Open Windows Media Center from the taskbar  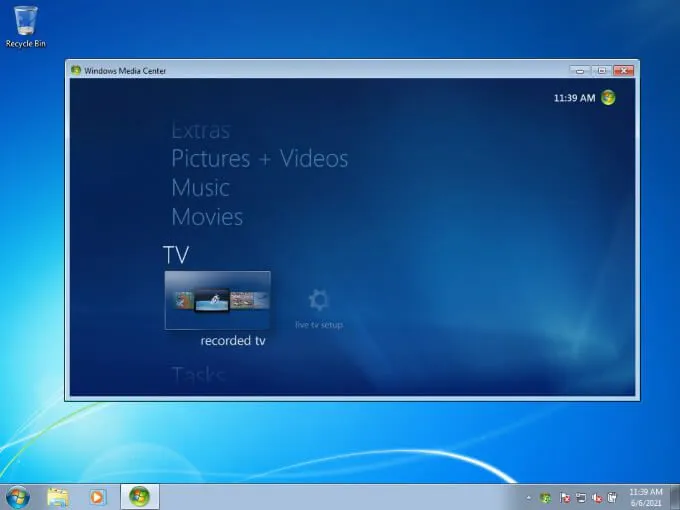140,497
